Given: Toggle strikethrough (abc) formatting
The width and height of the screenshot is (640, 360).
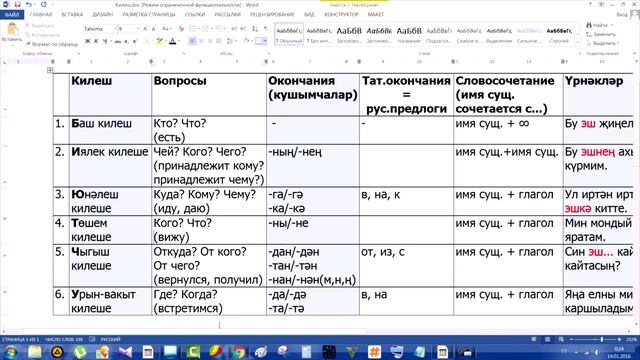Looking at the screenshot, I should pos(118,41).
